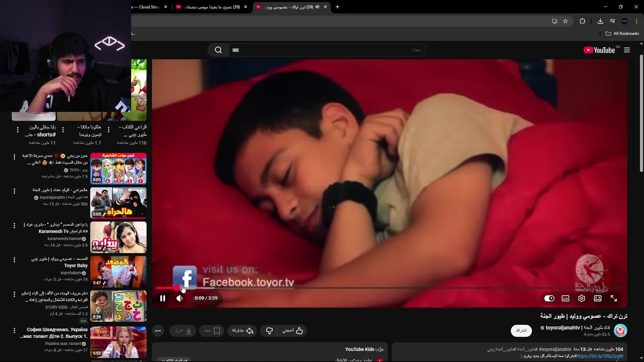Close the second YouTube tab
The image size is (644, 362).
coord(246,7)
